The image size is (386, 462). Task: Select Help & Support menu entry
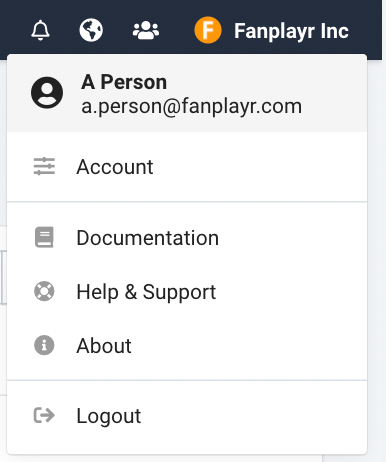coord(187,292)
